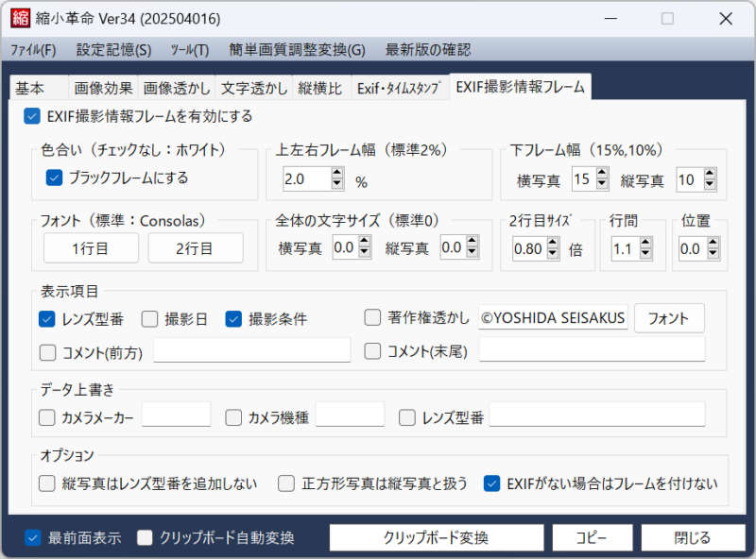756x559 pixels.
Task: Click the フォント button for copyright watermark
Action: point(669,318)
